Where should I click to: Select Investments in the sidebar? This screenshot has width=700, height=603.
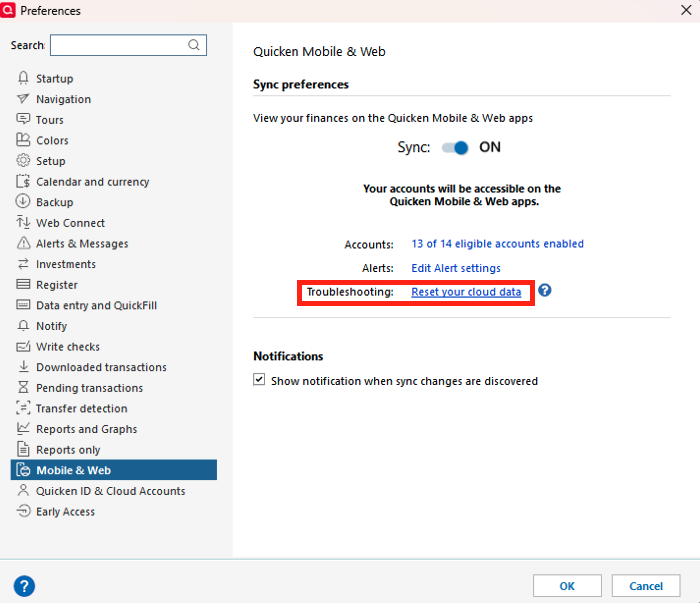tap(66, 264)
